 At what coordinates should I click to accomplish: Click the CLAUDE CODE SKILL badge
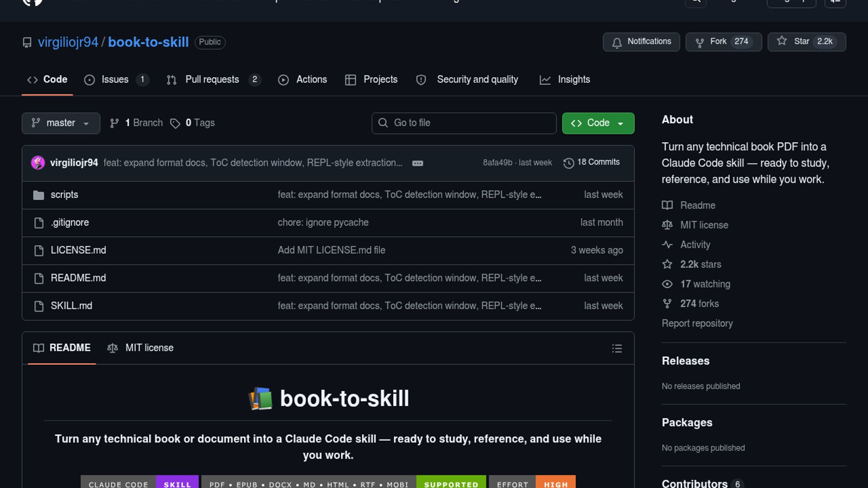139,482
